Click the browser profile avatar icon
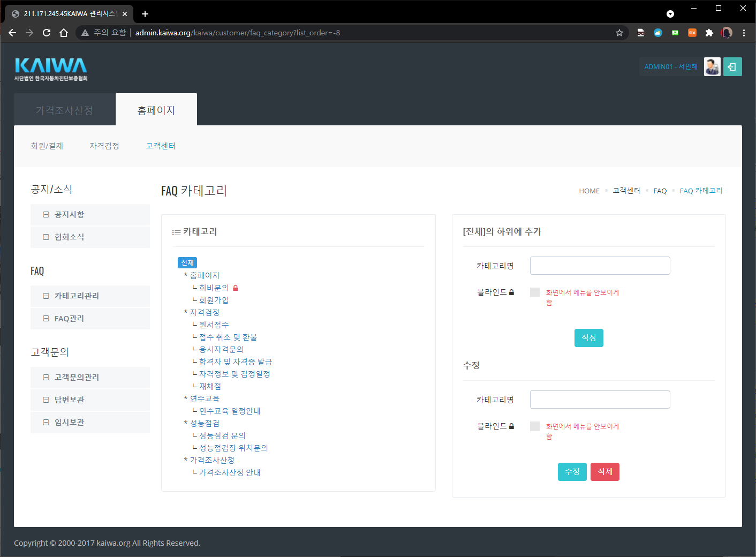Image resolution: width=756 pixels, height=557 pixels. (x=727, y=33)
